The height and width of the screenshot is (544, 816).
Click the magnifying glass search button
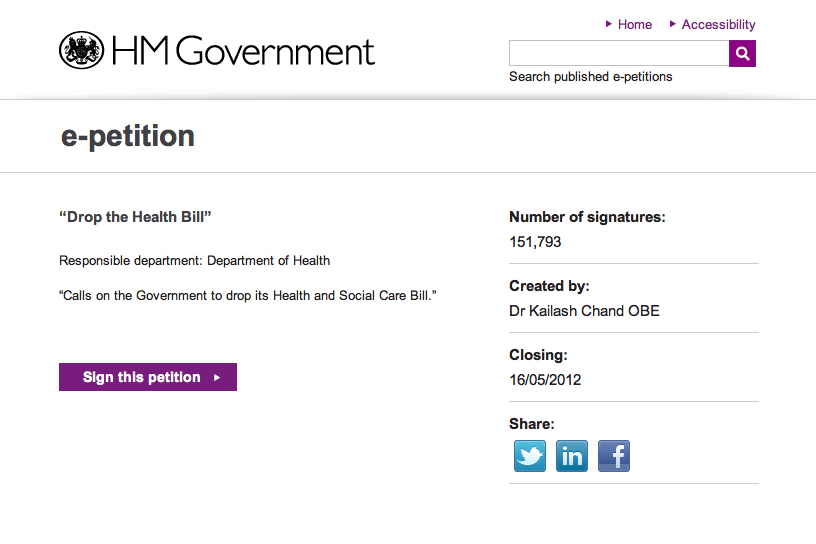point(742,53)
